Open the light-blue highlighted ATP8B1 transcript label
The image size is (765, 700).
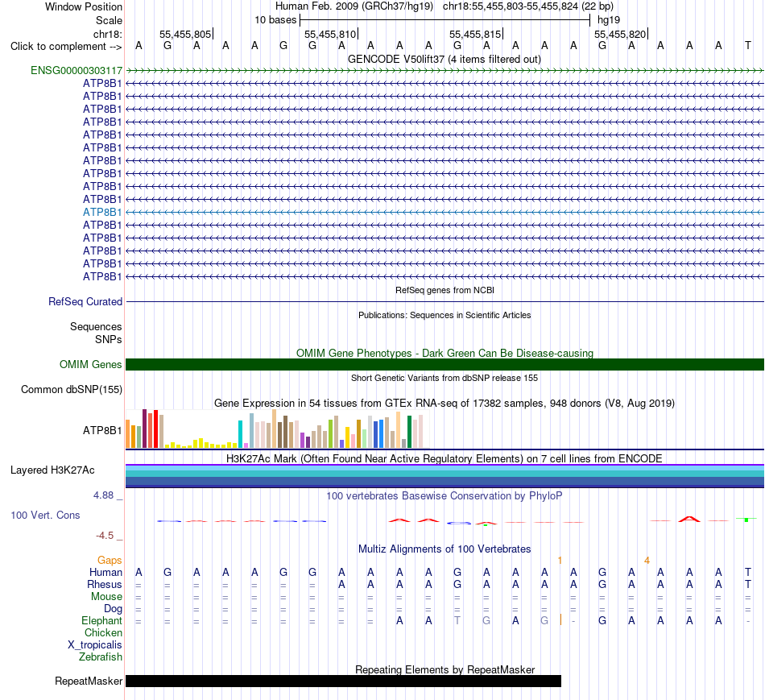tap(102, 212)
